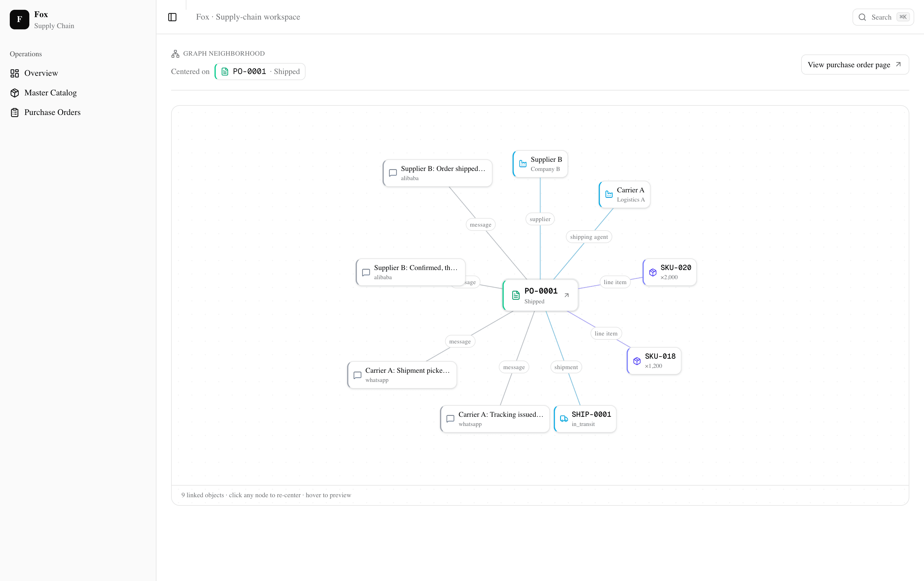Click the ⌘K shortcut badge

903,17
